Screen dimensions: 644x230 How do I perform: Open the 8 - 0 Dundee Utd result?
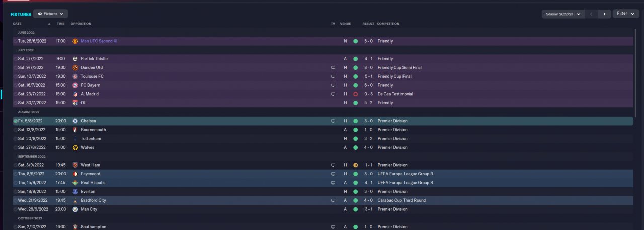(x=368, y=68)
